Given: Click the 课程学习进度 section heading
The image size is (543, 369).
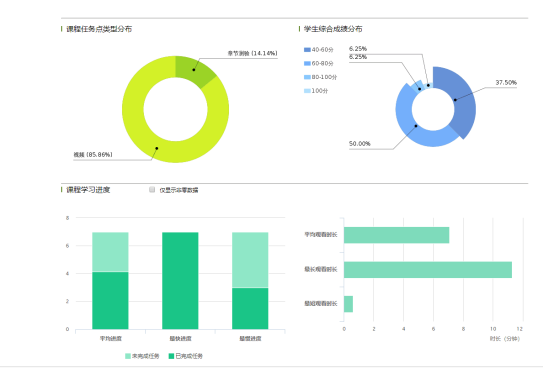Looking at the screenshot, I should 88,190.
